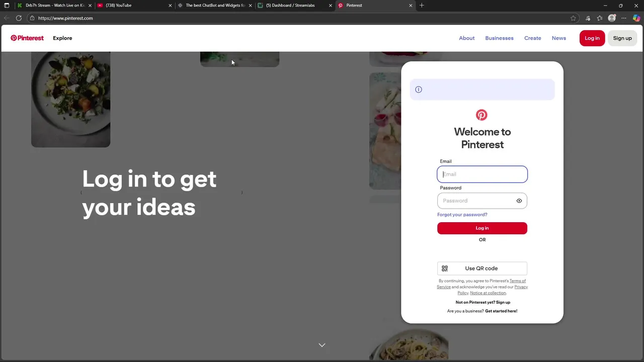This screenshot has height=362, width=644.
Task: Click the site info lock icon
Action: tap(32, 18)
